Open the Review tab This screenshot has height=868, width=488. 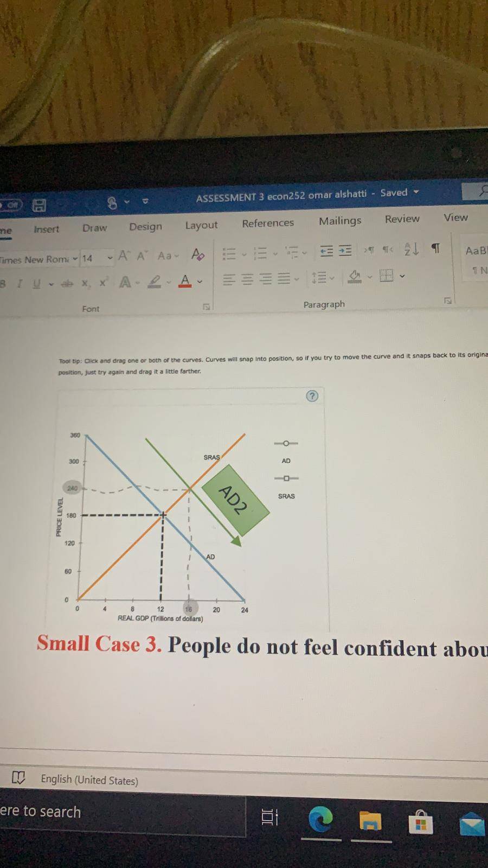(402, 219)
